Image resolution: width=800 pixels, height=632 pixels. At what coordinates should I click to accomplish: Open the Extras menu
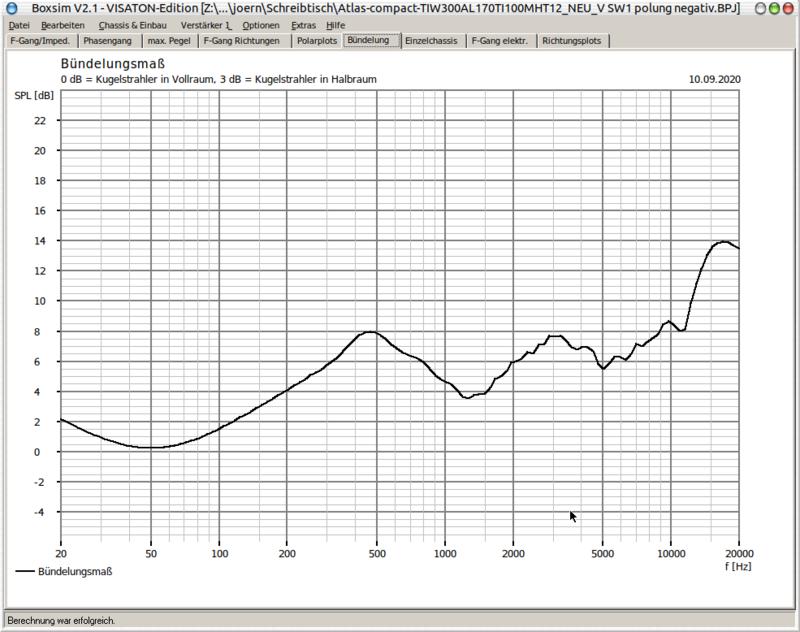(303, 25)
